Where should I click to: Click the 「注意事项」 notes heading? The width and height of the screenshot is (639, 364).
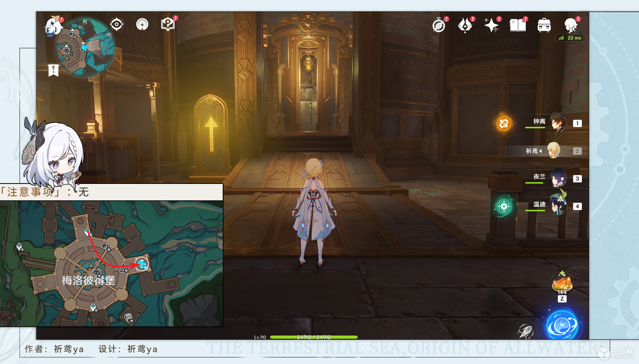pyautogui.click(x=30, y=192)
